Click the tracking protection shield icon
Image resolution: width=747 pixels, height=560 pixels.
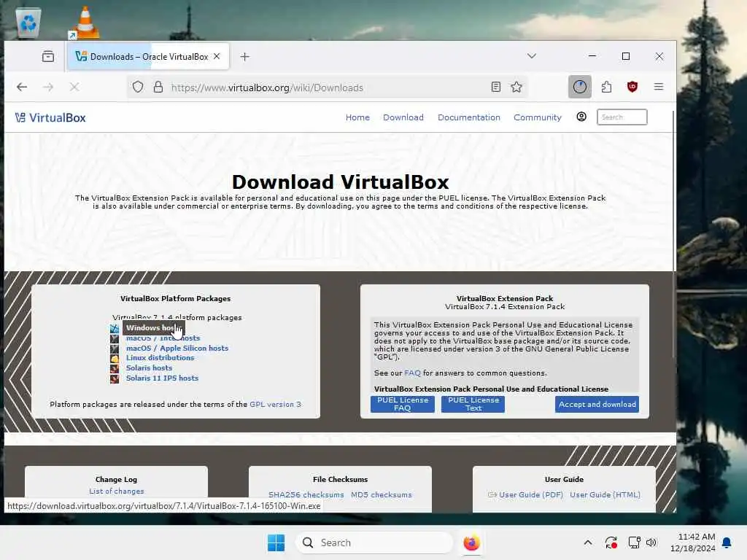[x=138, y=87]
